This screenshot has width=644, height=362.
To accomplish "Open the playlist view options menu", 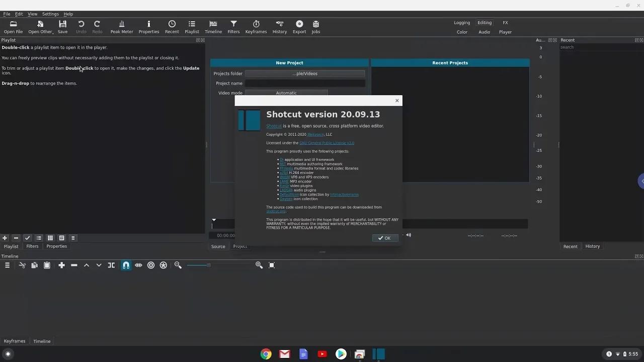I will 72,238.
